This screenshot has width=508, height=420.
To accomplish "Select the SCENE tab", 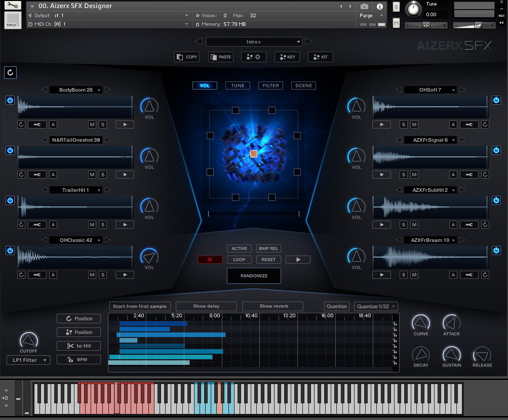I will point(303,86).
